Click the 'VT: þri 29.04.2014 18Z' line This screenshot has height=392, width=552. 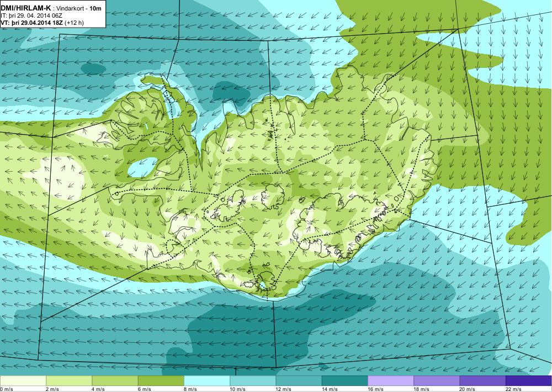point(31,23)
